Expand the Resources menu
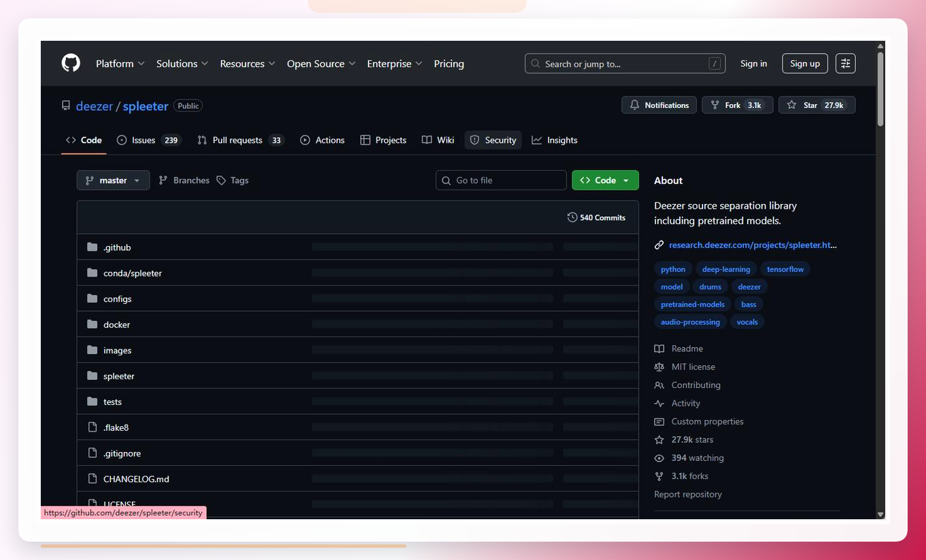The image size is (926, 560). click(x=247, y=63)
